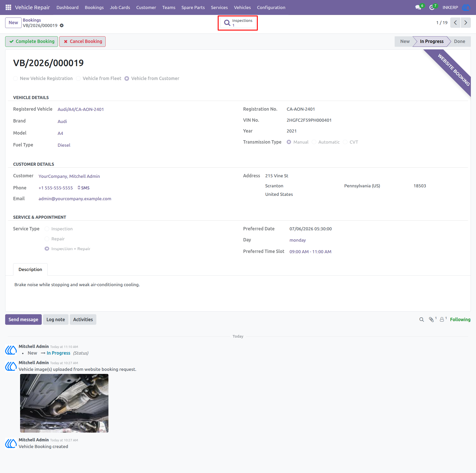This screenshot has height=473, width=476.
Task: Open the Job Cards menu
Action: 120,7
